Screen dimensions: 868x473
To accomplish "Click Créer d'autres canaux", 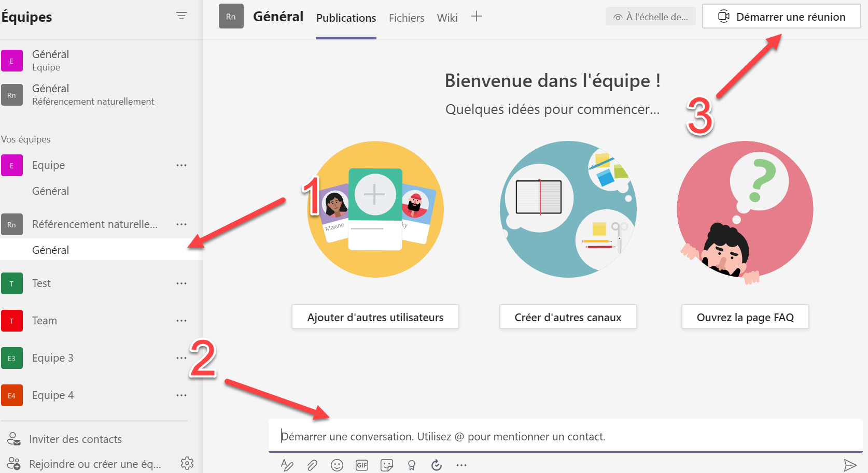I will coord(568,317).
